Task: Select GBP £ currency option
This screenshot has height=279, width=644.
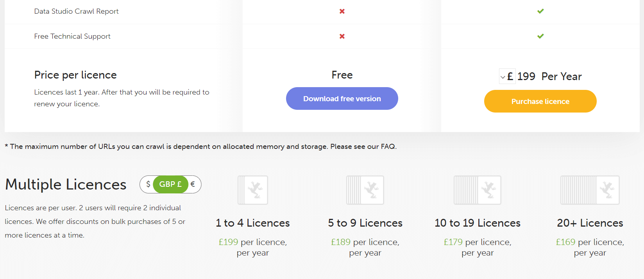Action: 170,184
